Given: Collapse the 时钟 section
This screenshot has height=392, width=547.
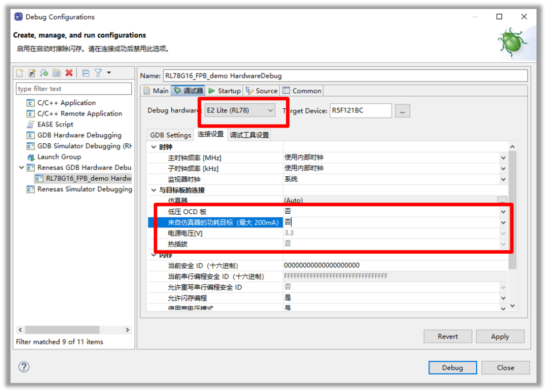Looking at the screenshot, I should [x=153, y=147].
